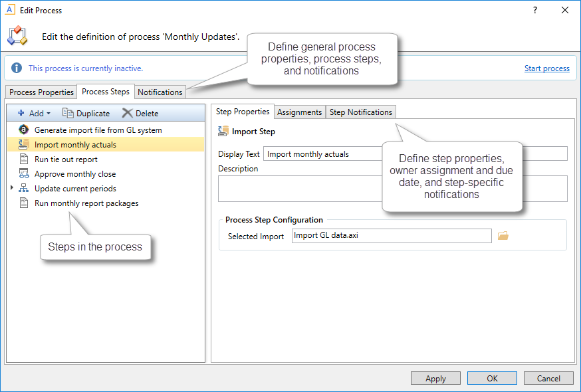This screenshot has height=392, width=581.
Task: Switch to the Assignments tab
Action: coord(299,112)
